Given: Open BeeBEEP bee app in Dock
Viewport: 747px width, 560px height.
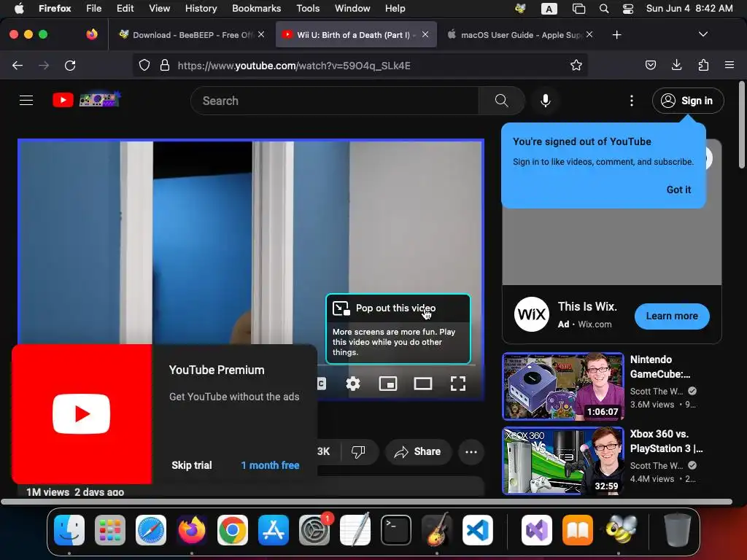Looking at the screenshot, I should pos(622,530).
